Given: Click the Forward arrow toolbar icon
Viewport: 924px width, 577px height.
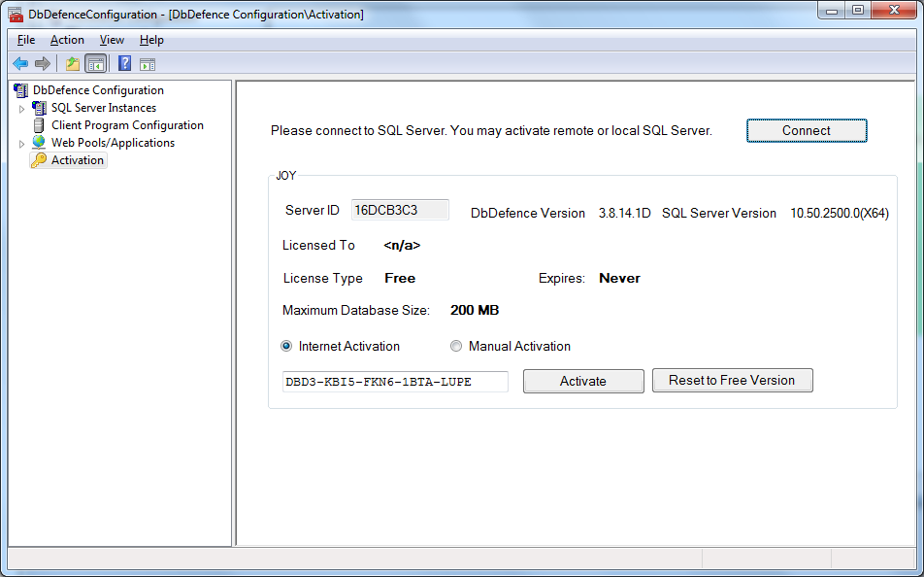Looking at the screenshot, I should [x=42, y=64].
